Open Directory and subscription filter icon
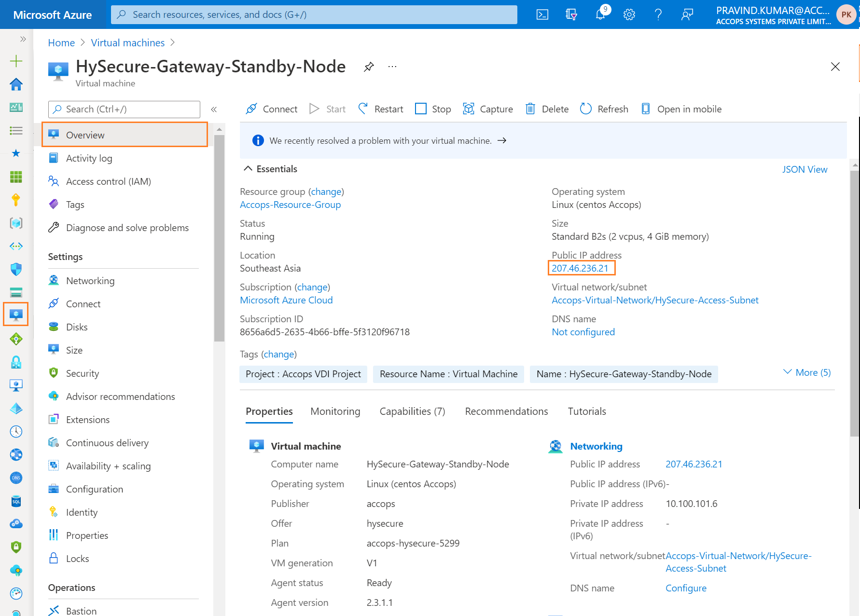The image size is (860, 616). [571, 14]
